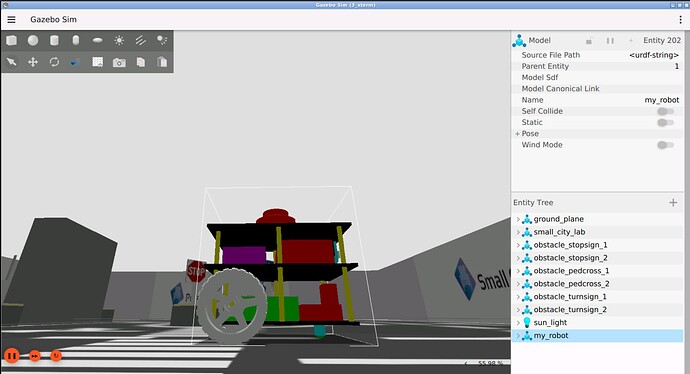This screenshot has height=374, width=690.
Task: Take a screenshot with camera icon
Action: [x=119, y=62]
